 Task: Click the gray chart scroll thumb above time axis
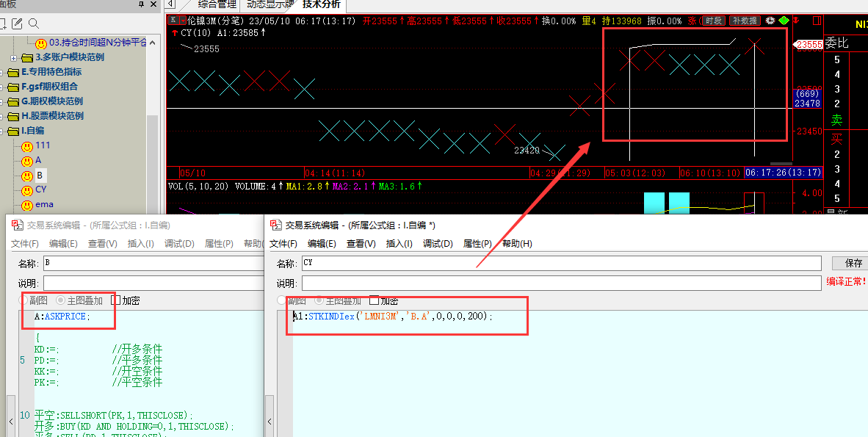pos(782,163)
